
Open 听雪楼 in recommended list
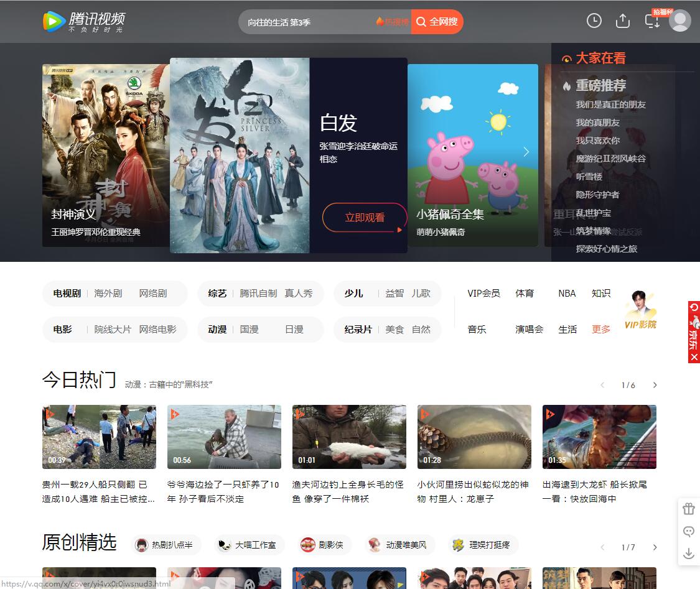[589, 176]
